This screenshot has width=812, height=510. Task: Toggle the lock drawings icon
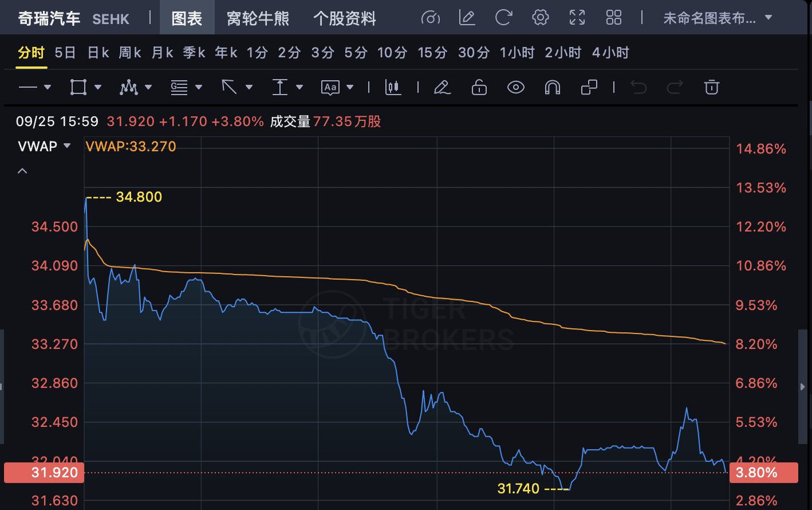click(x=479, y=87)
